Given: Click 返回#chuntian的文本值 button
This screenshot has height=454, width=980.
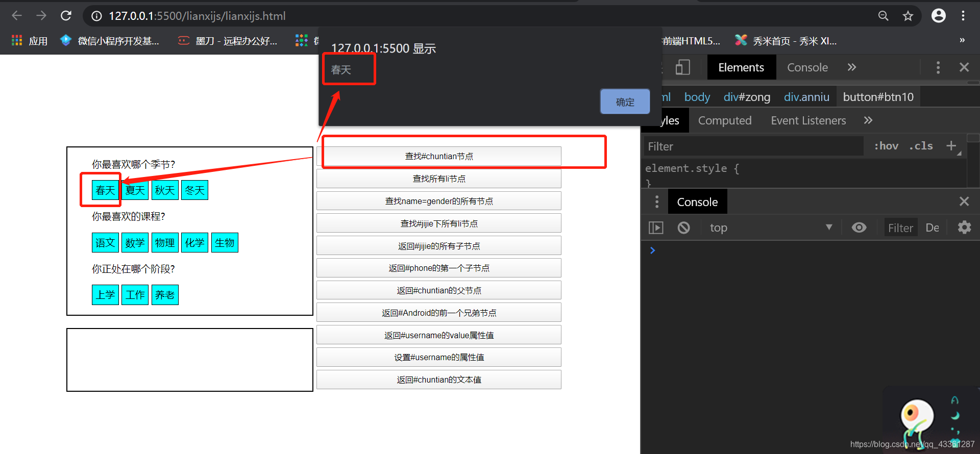Looking at the screenshot, I should tap(439, 380).
